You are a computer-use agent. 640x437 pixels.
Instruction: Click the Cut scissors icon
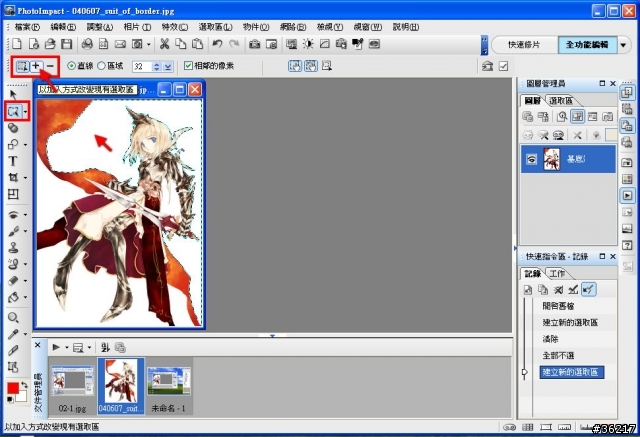(x=164, y=44)
